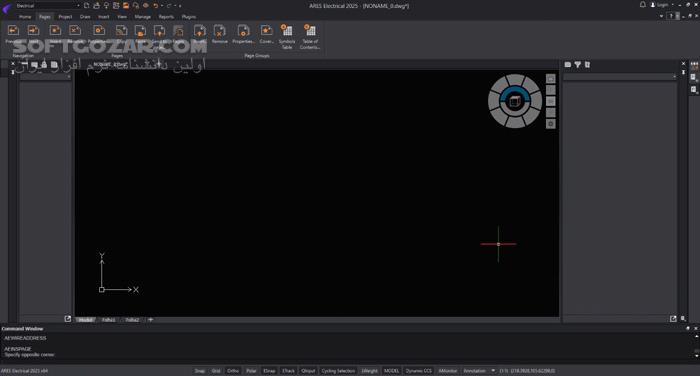Open the Manage ribbon tab
The image size is (700, 376).
(143, 17)
